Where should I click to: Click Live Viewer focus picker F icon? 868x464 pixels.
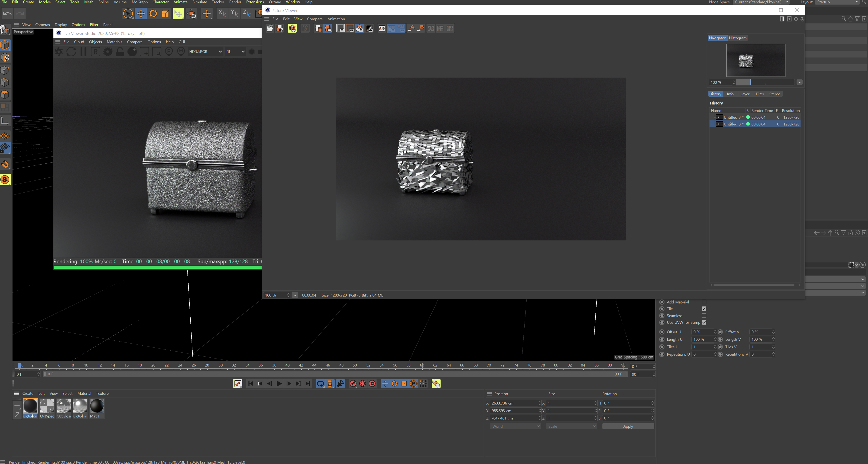point(169,52)
